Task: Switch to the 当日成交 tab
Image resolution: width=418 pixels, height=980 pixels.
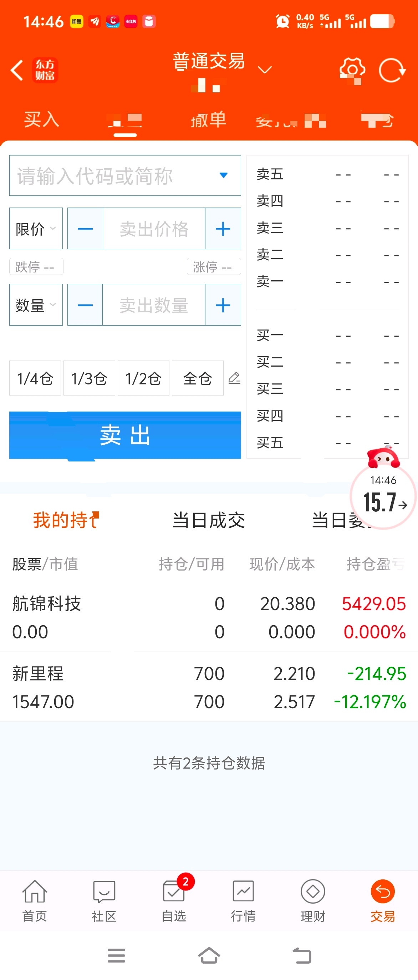Action: tap(209, 520)
